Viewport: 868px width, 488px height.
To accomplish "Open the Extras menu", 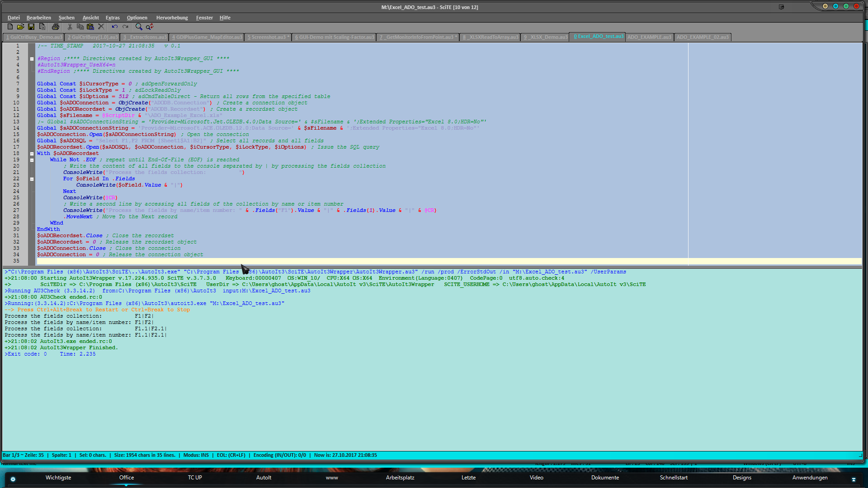I will (x=113, y=18).
